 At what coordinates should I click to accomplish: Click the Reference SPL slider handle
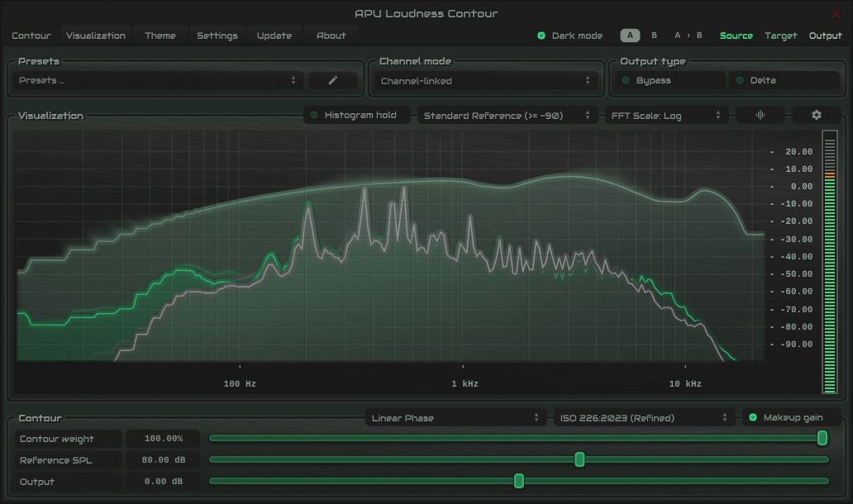click(x=580, y=459)
